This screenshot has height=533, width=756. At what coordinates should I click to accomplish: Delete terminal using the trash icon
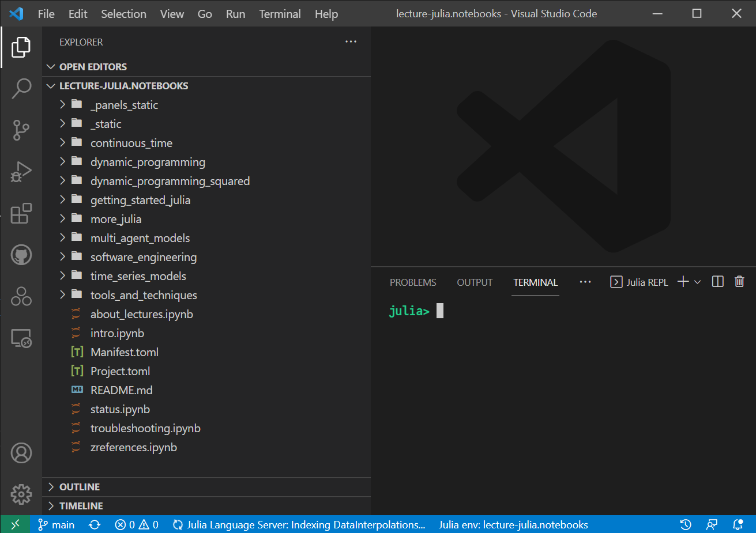(739, 282)
